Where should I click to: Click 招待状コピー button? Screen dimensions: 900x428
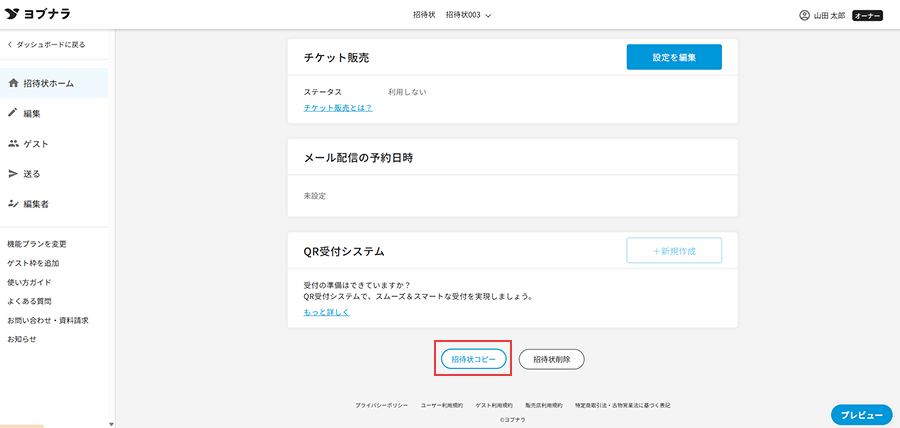pyautogui.click(x=474, y=359)
